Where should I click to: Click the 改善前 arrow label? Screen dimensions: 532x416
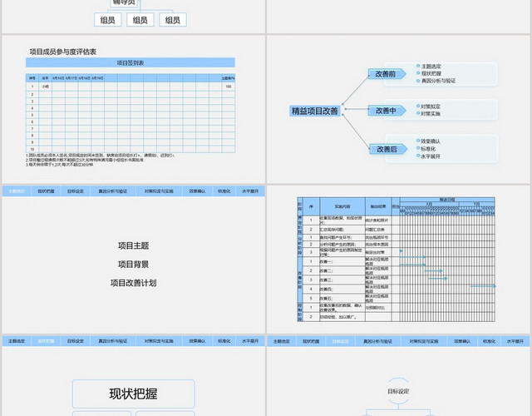coord(387,74)
